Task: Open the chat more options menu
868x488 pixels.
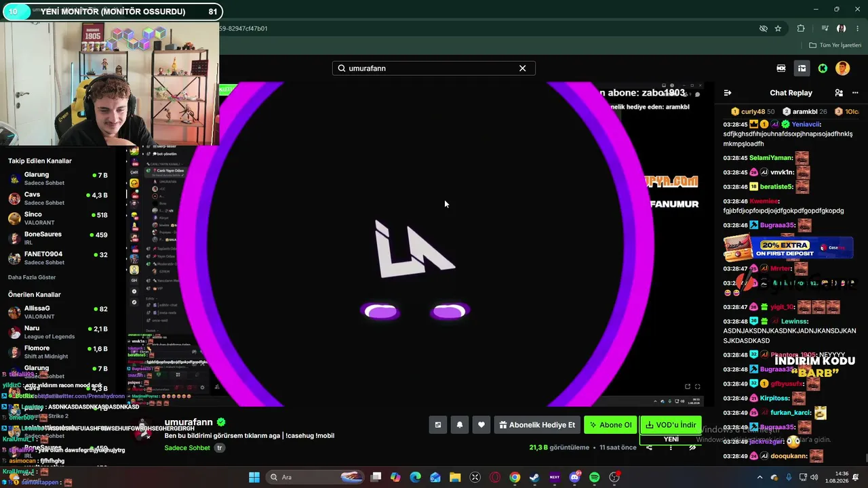Action: (x=856, y=93)
